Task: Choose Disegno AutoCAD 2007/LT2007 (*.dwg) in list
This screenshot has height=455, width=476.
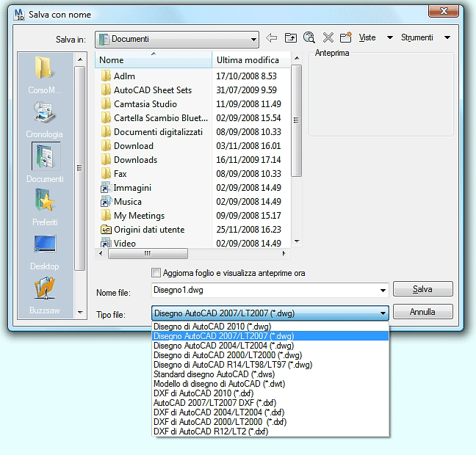Action: (270, 336)
